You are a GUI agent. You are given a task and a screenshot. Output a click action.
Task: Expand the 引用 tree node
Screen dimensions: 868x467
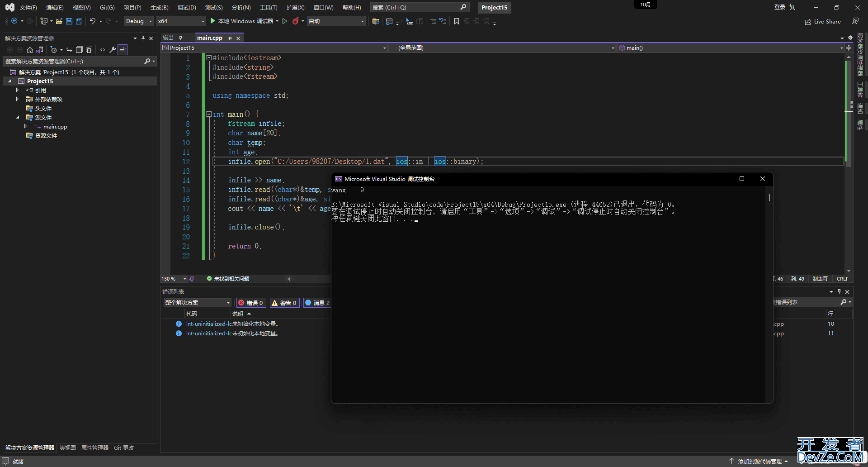pyautogui.click(x=17, y=90)
